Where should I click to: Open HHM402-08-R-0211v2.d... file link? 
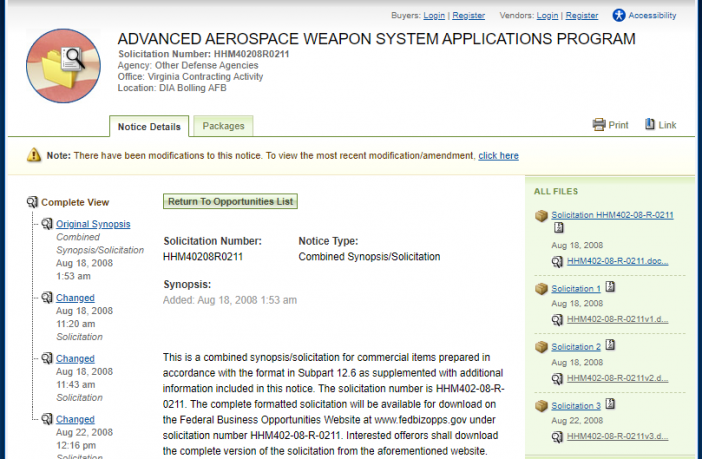click(x=617, y=378)
